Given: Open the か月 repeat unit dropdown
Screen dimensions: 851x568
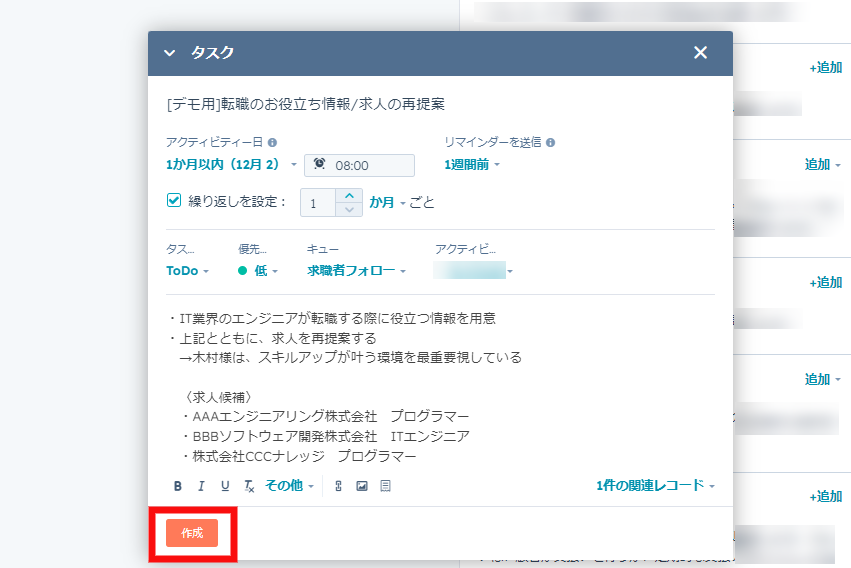Looking at the screenshot, I should tap(388, 203).
